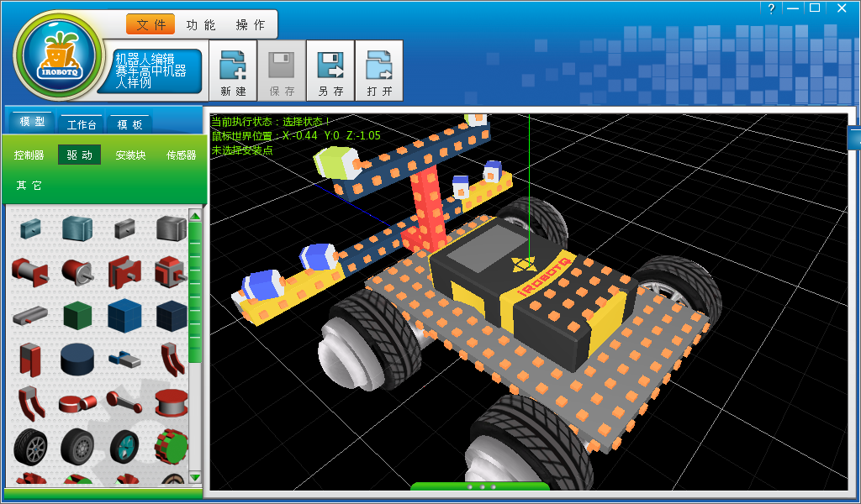This screenshot has height=504, width=861.
Task: Select the wheel with teal hub
Action: [x=124, y=445]
